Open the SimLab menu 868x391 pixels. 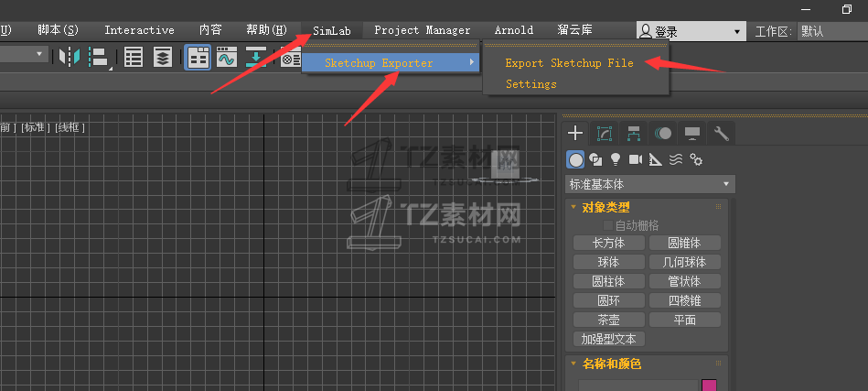tap(332, 30)
